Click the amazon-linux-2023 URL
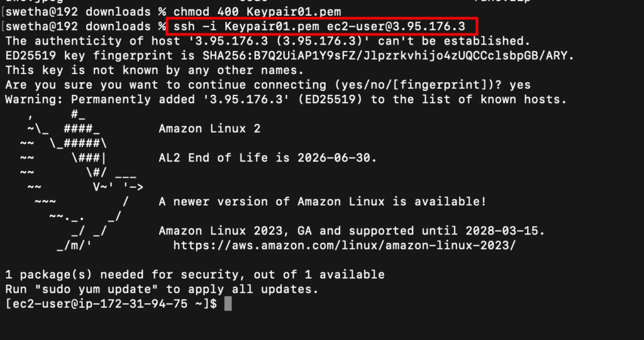 [344, 246]
